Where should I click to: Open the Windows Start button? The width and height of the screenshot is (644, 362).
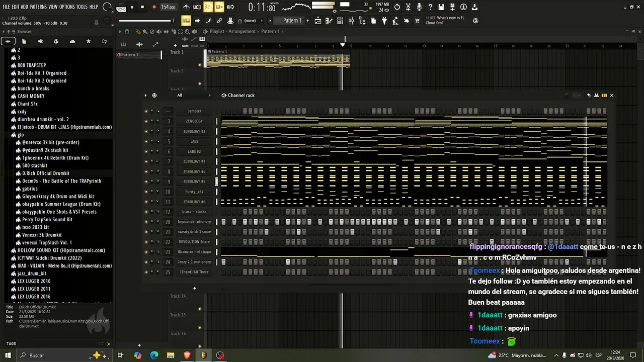8,355
